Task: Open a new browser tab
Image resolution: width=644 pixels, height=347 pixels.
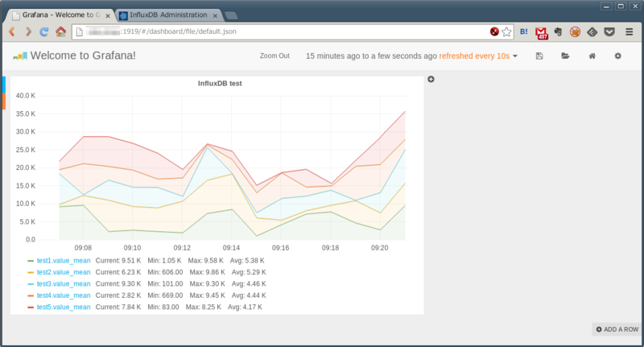Action: (231, 15)
